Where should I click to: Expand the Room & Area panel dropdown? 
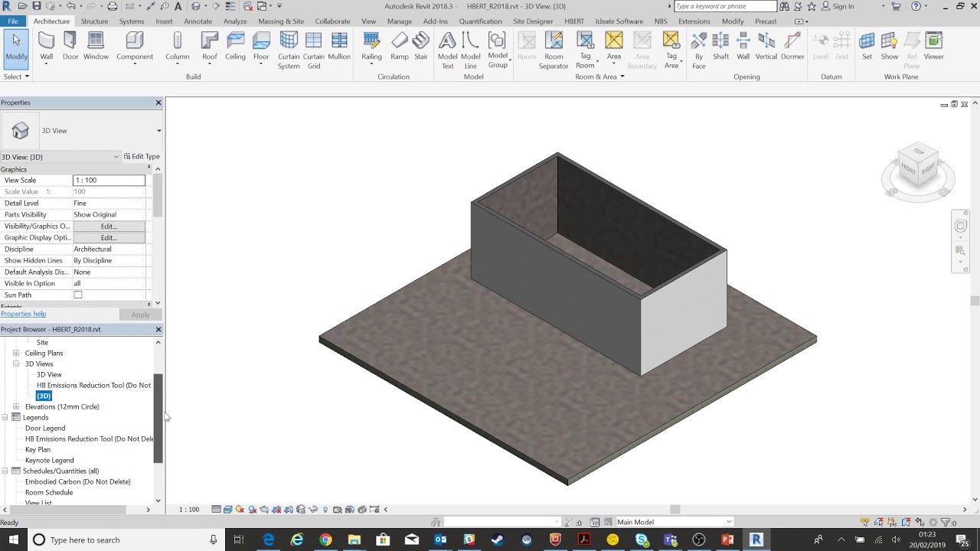(x=599, y=77)
